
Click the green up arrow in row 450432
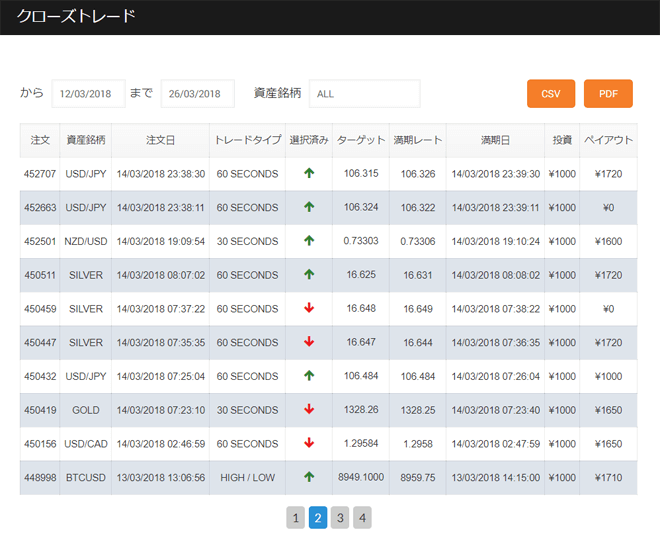[x=309, y=375]
